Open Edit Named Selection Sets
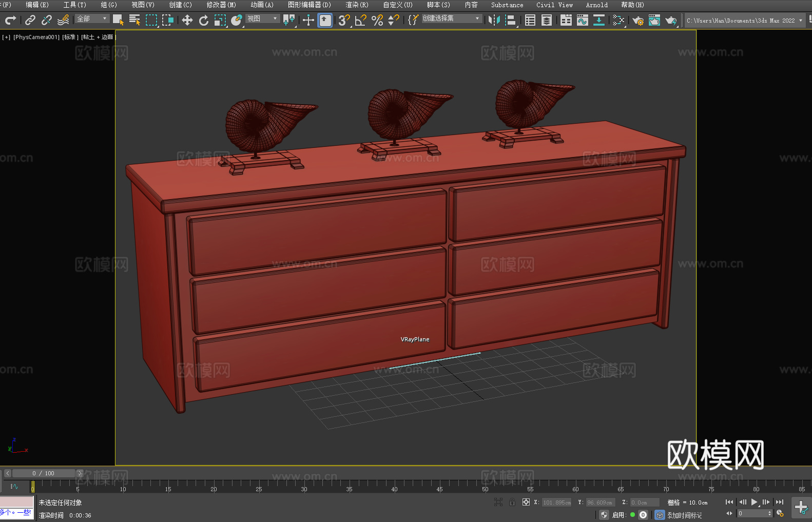Screen dimensions: 812x522 click(413, 20)
